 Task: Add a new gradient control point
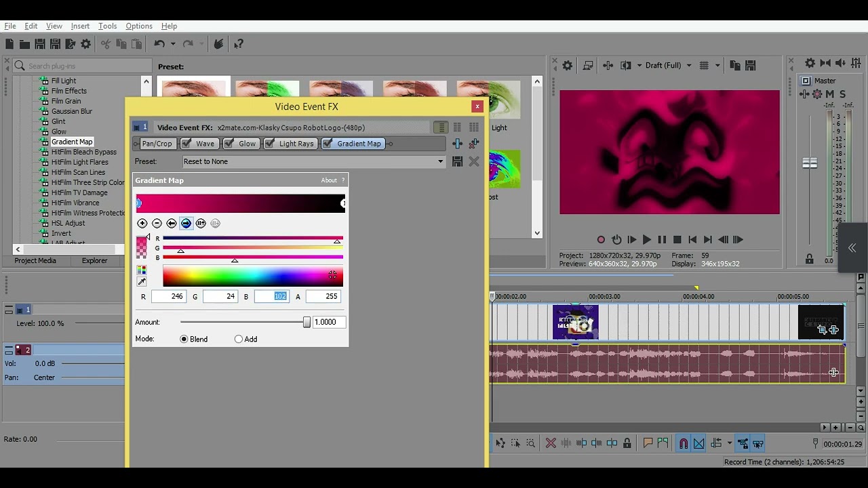pos(142,223)
